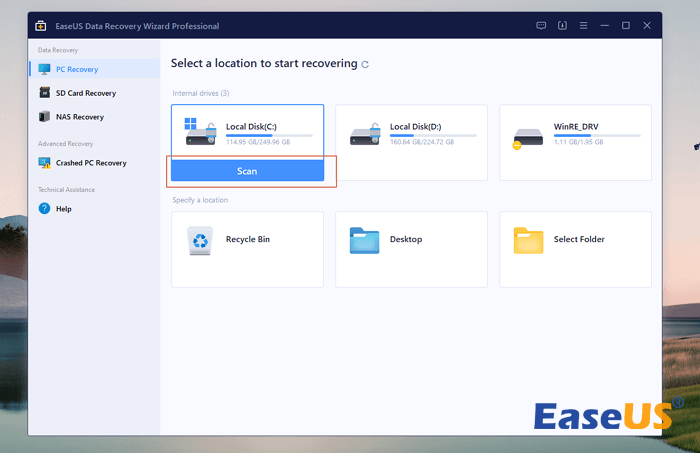Select the Local Disk(D:) label
700x453 pixels.
point(415,127)
